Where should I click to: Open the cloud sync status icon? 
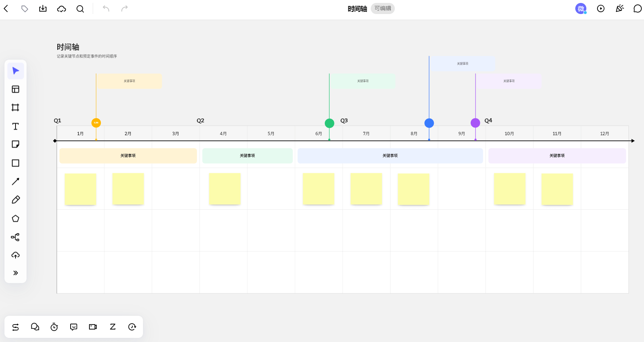(x=61, y=9)
